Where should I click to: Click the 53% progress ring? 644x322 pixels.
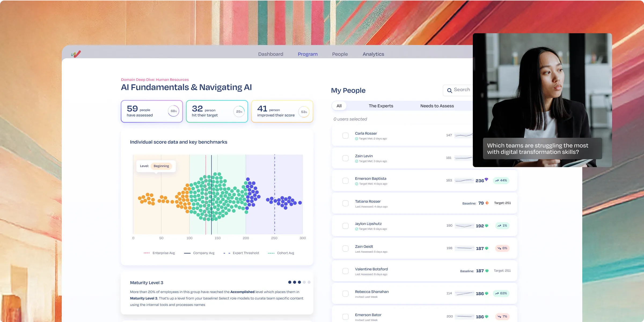coord(304,112)
